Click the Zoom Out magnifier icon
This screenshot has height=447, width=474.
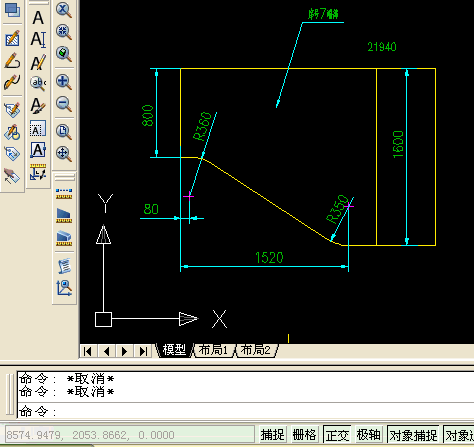coord(64,104)
